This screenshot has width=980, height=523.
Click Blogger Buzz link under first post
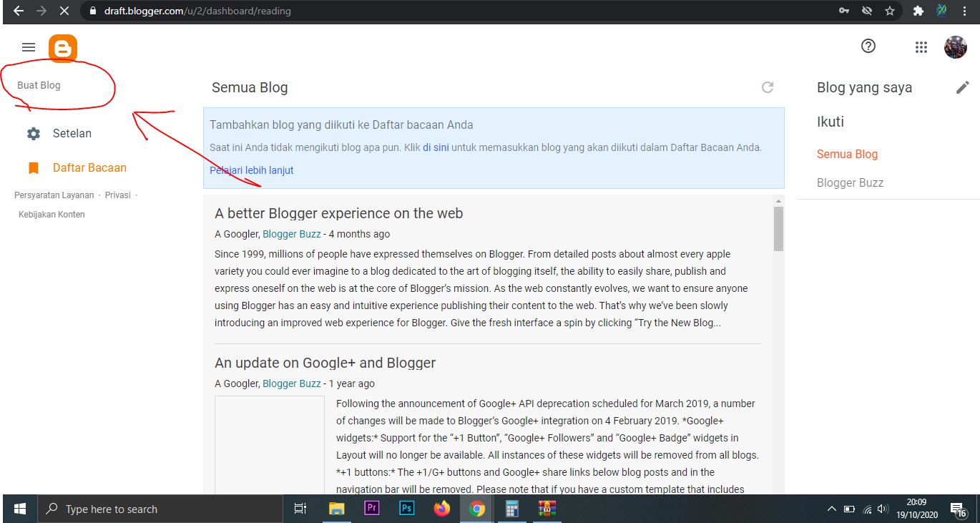coord(292,234)
